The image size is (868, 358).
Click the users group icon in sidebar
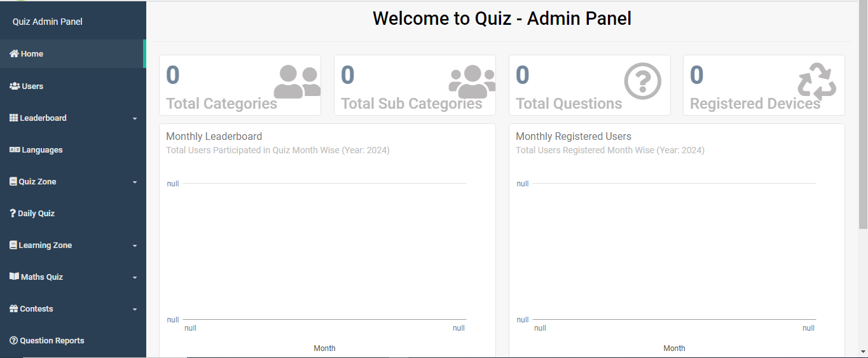coord(14,86)
